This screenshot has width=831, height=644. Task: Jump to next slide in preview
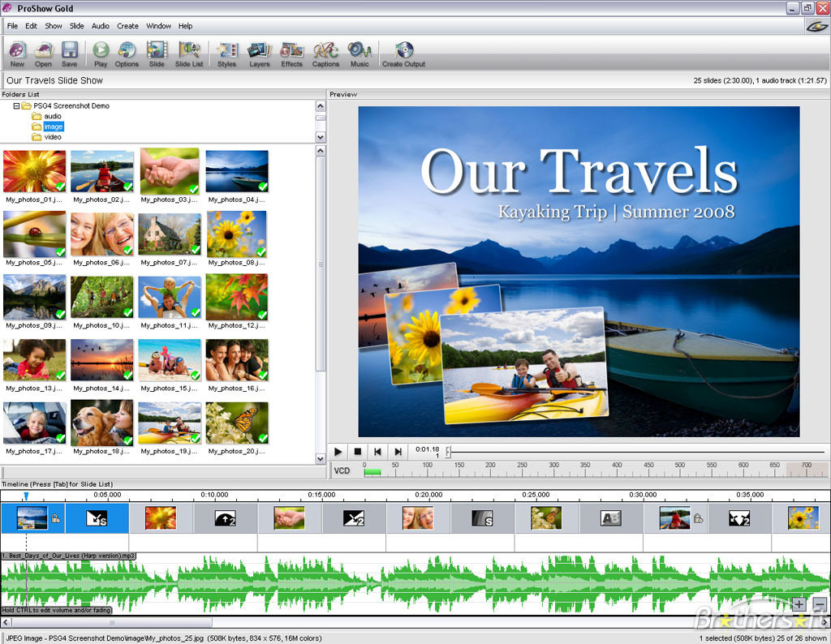click(398, 452)
